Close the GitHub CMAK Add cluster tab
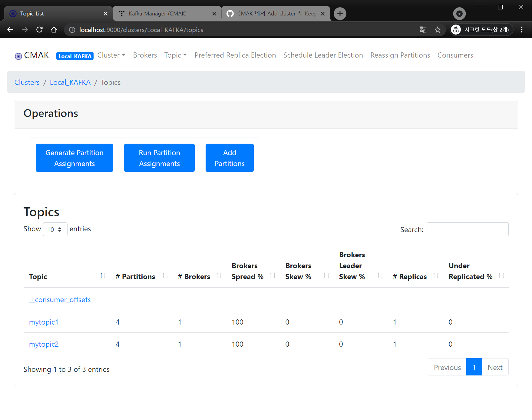Image resolution: width=532 pixels, height=420 pixels. (x=323, y=14)
